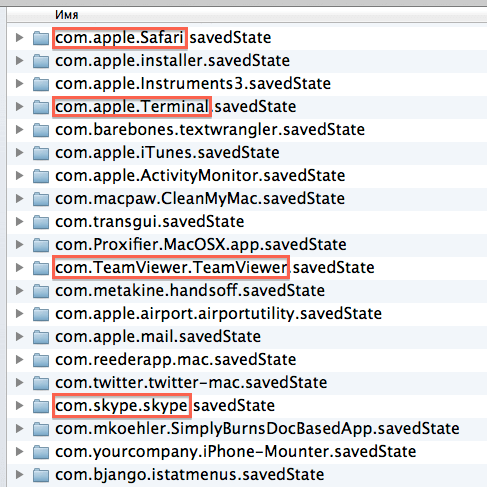Select the com.apple.Safari.savedState name

163,38
